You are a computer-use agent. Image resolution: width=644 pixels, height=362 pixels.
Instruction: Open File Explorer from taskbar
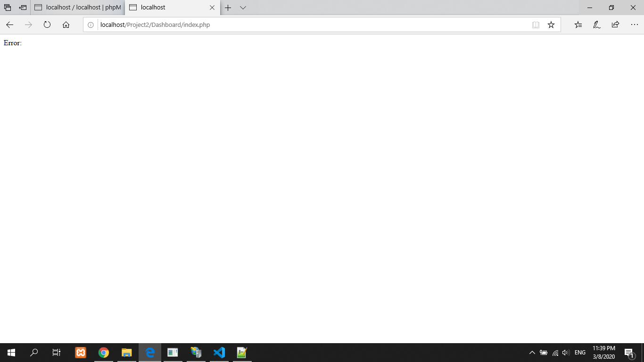(127, 353)
